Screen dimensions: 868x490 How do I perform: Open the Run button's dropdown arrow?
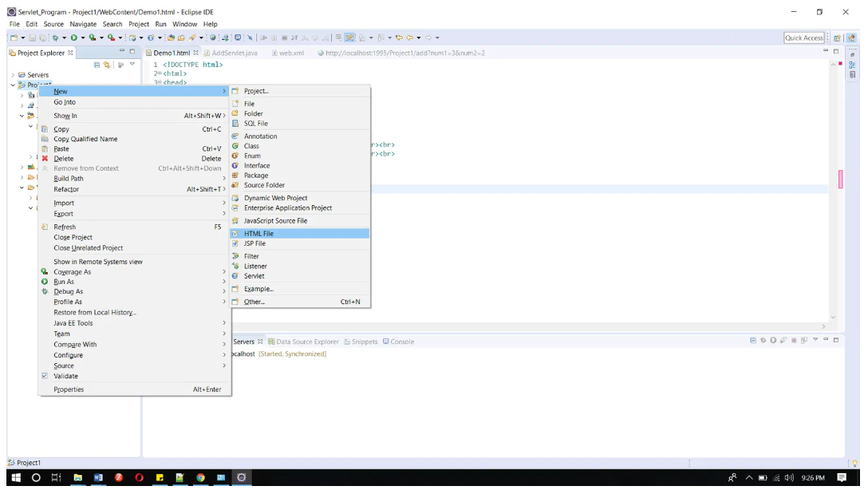click(82, 38)
